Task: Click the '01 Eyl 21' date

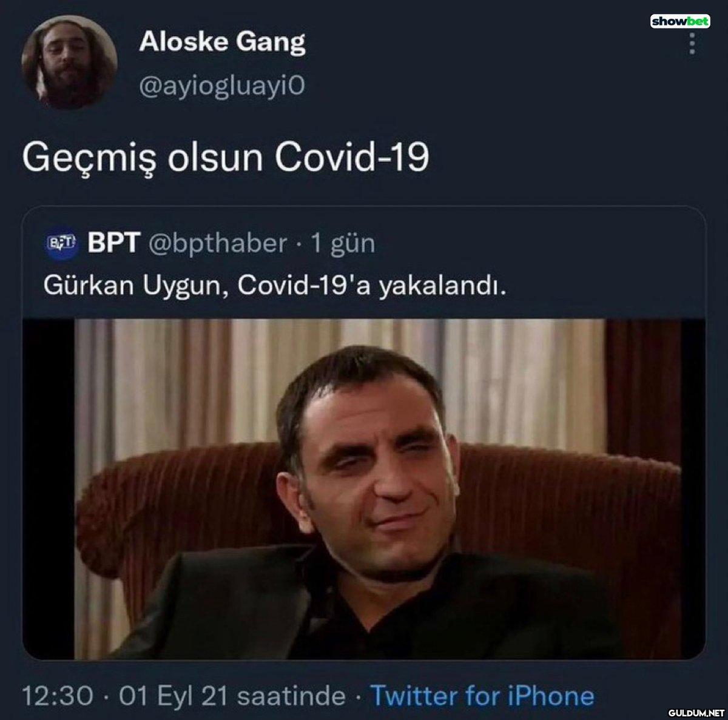Action: 173,696
